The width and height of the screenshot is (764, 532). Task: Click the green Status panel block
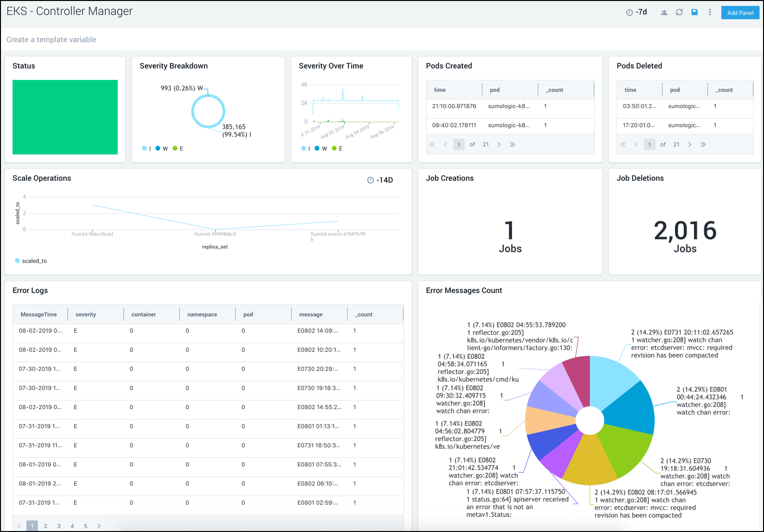pyautogui.click(x=65, y=117)
